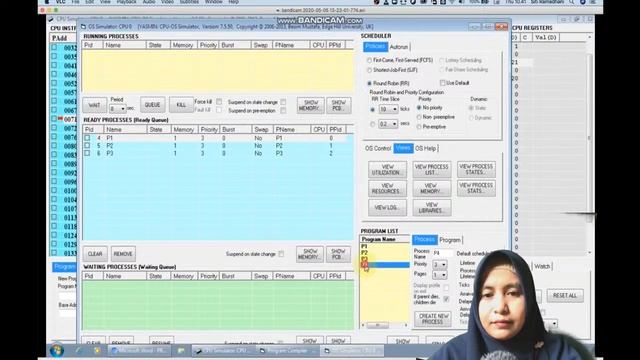Switch to the Policies scheduler tab
Viewport: 640px width, 360px height.
pyautogui.click(x=375, y=47)
